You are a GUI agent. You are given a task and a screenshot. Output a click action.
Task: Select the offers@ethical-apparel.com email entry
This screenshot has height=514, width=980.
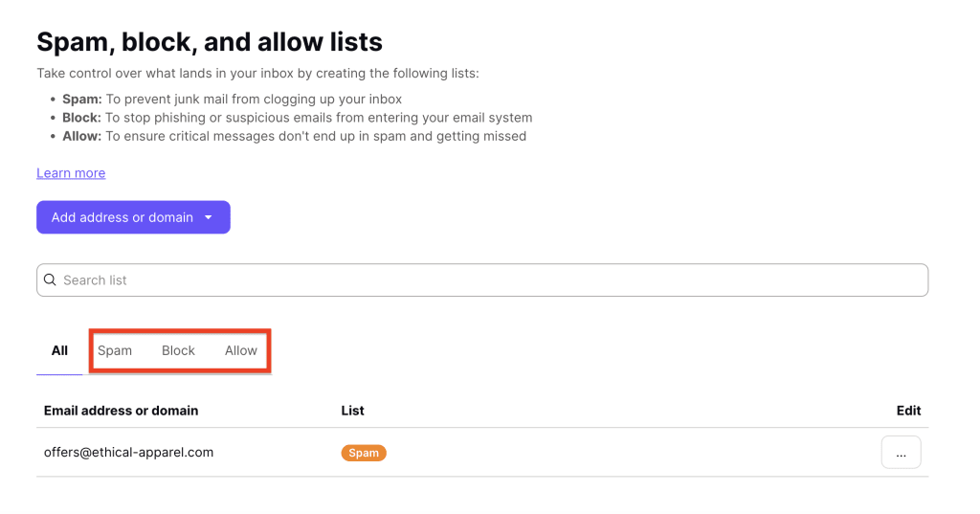pyautogui.click(x=128, y=452)
